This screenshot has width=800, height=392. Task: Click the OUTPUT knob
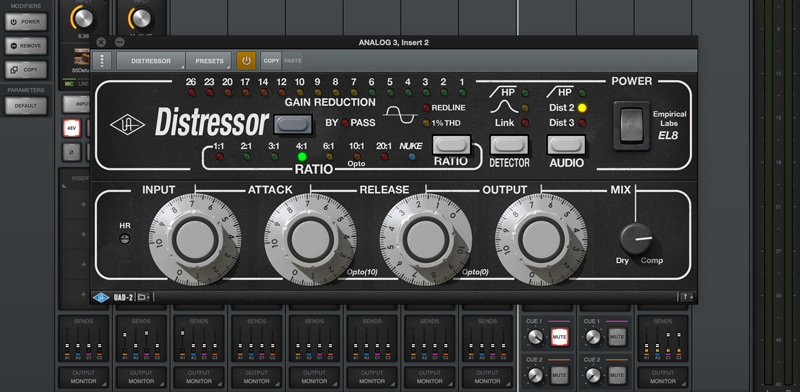click(x=541, y=239)
